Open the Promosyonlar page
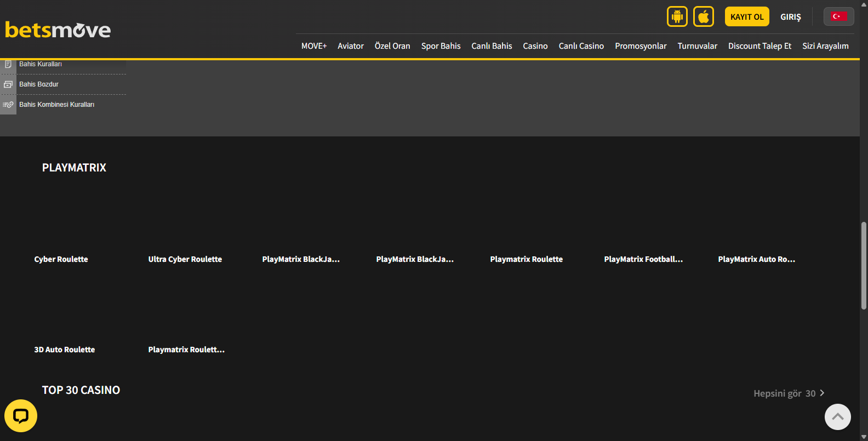This screenshot has height=441, width=868. (641, 46)
